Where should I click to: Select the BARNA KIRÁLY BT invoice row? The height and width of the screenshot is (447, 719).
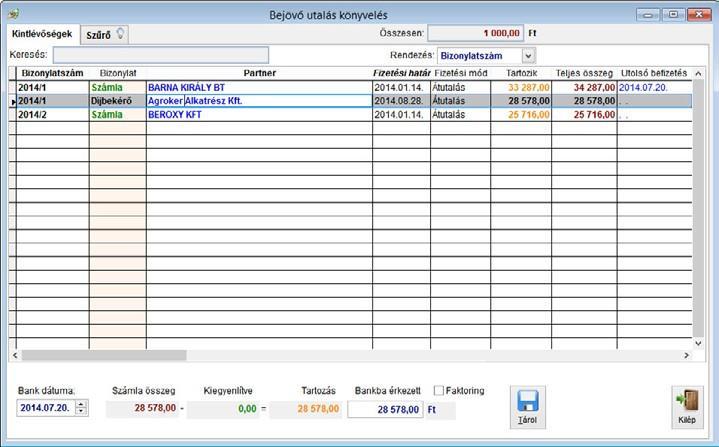pos(350,88)
